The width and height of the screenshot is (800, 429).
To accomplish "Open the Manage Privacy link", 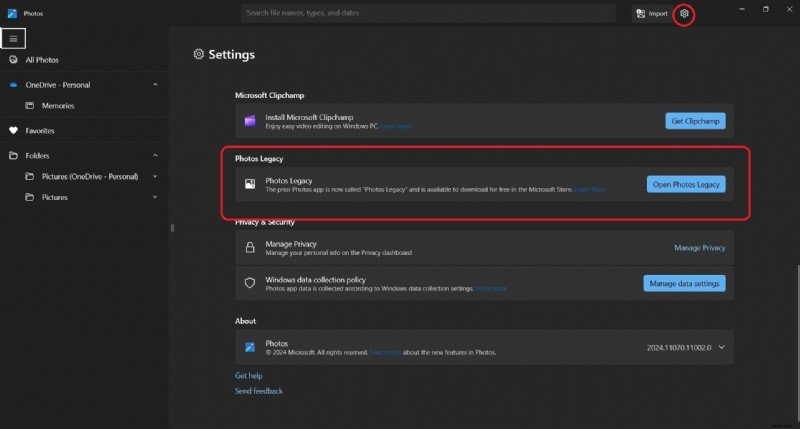I will click(x=699, y=247).
